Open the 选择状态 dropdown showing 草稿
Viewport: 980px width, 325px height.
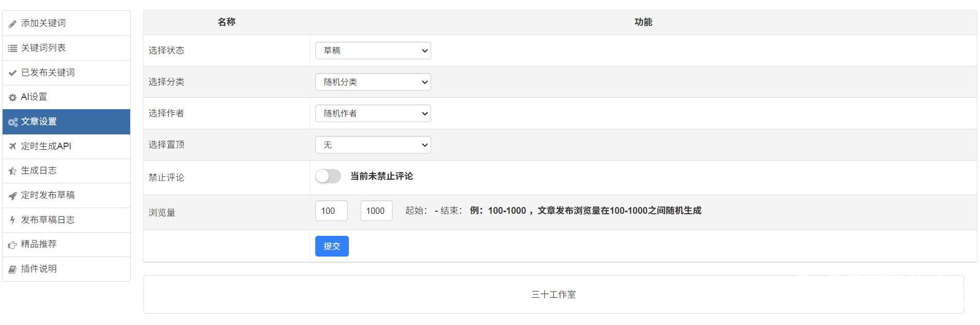373,50
